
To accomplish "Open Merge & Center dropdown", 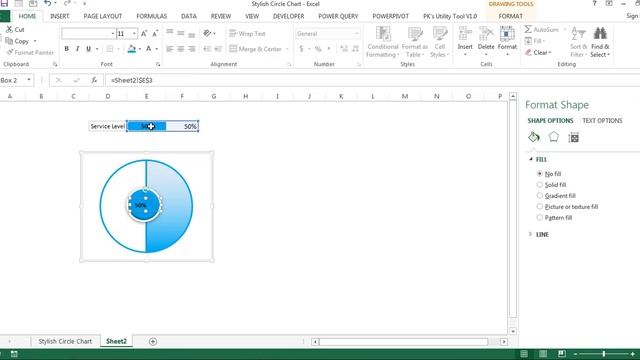I will 287,49.
